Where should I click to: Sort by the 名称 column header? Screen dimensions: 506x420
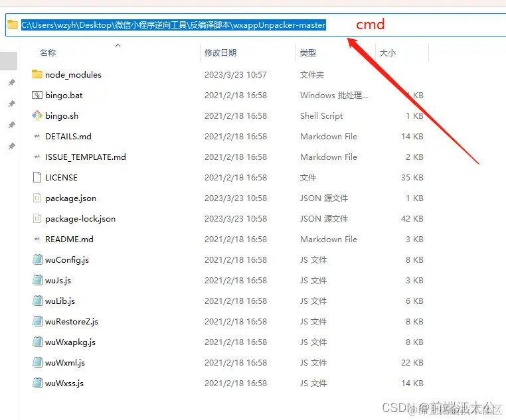[x=48, y=52]
